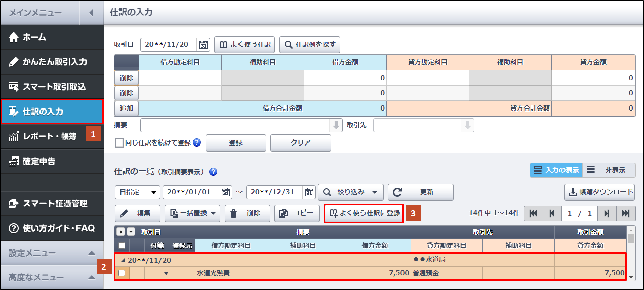Click the 普通預金 cell

[447, 273]
